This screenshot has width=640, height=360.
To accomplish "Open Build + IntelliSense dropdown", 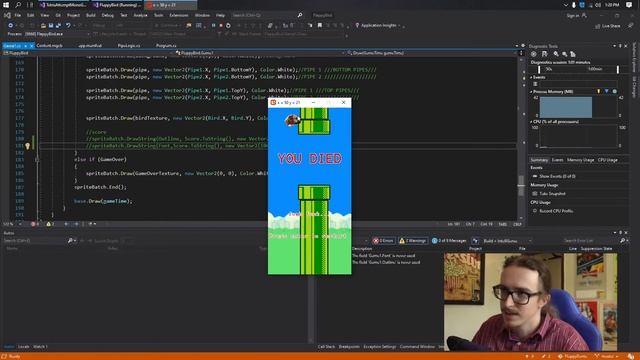I will point(507,241).
